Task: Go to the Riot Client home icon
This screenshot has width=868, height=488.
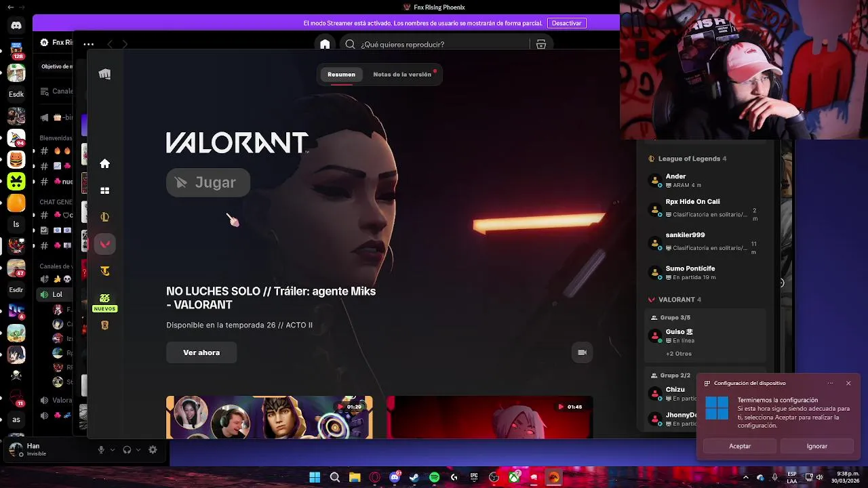Action: coord(104,163)
